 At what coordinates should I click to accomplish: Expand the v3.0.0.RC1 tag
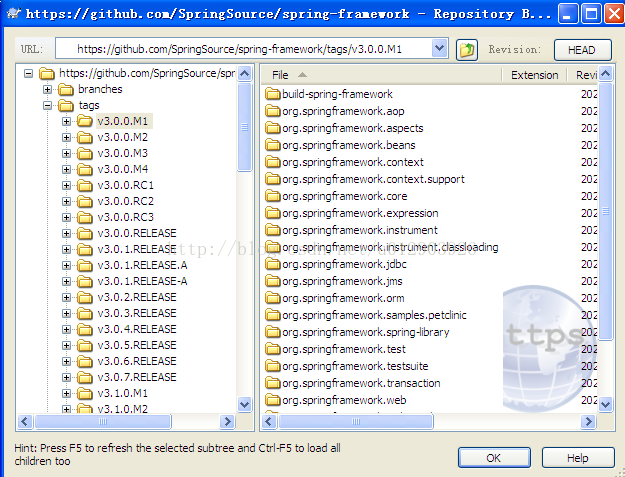(x=67, y=185)
